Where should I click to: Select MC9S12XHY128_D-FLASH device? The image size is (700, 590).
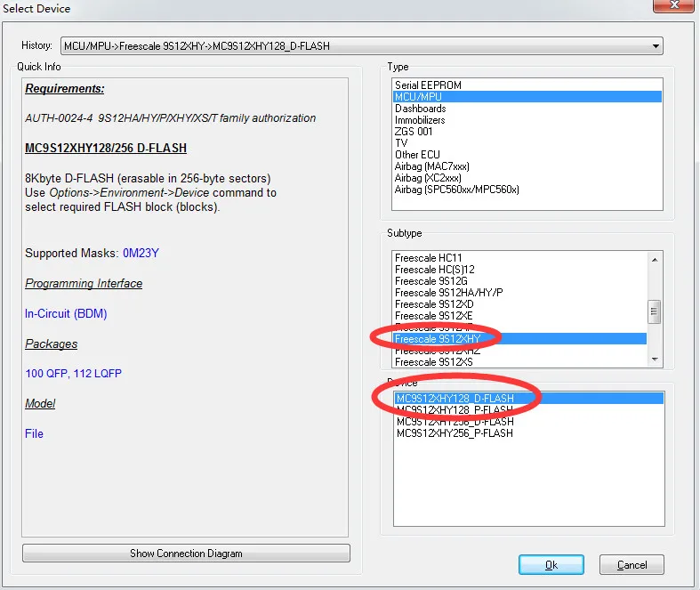pos(529,399)
